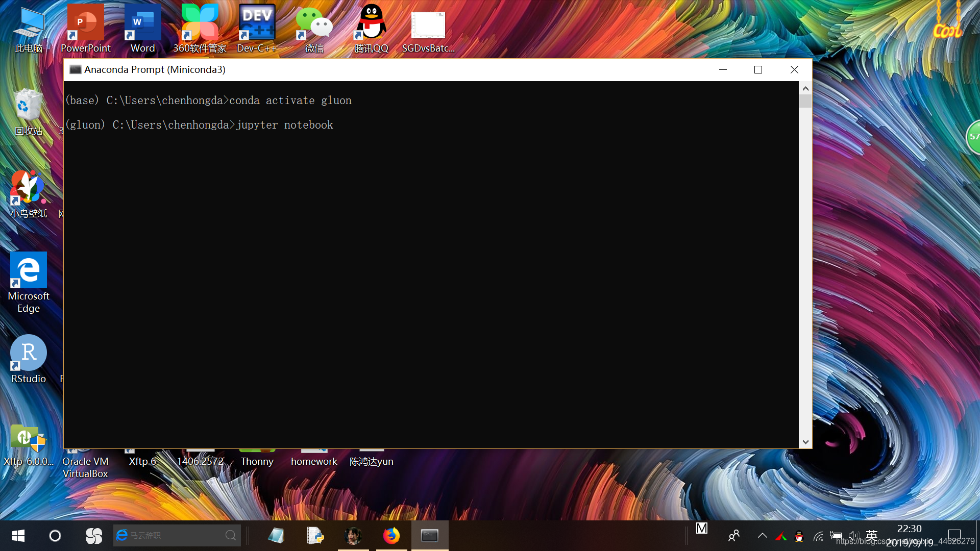Viewport: 980px width, 551px height.
Task: Open the notebook app on taskbar
Action: pyautogui.click(x=276, y=536)
